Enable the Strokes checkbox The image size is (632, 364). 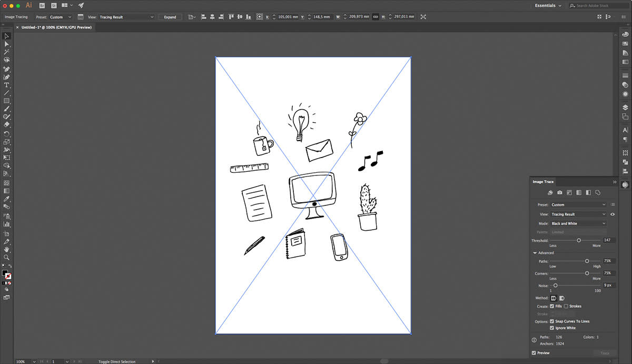coord(566,306)
